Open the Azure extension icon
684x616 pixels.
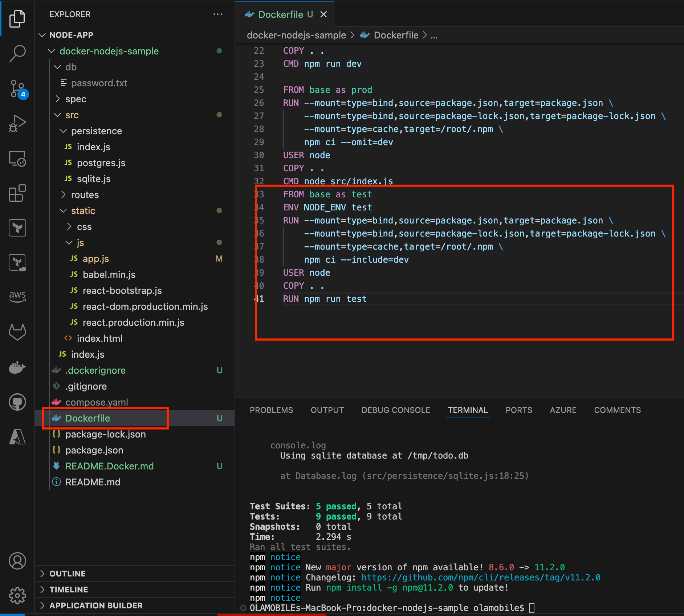(17, 437)
